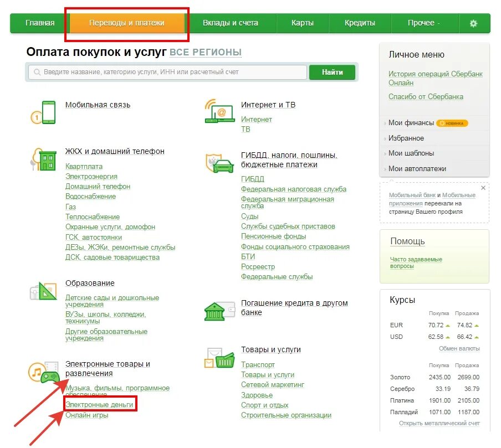The image size is (501, 448).
Task: Choose the Водоснабжение link
Action: click(x=90, y=197)
